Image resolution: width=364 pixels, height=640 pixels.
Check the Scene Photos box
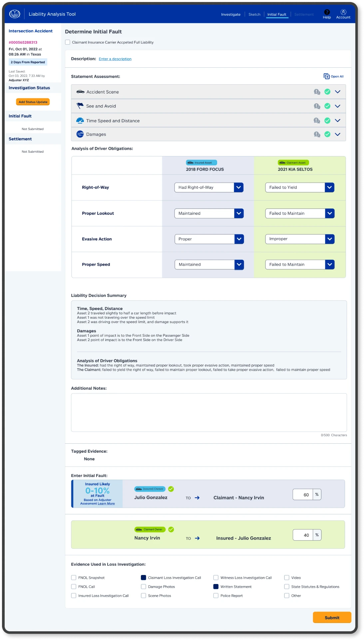[x=144, y=595]
